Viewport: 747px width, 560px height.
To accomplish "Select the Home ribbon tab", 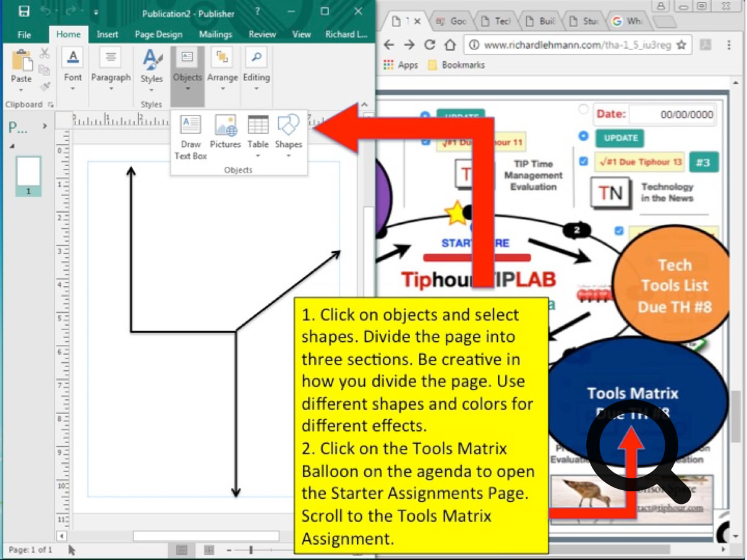I will [68, 35].
